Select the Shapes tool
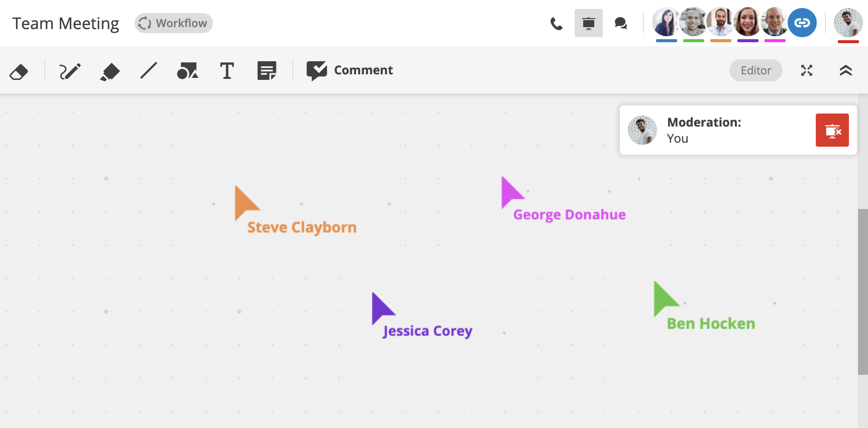The width and height of the screenshot is (868, 428). (187, 71)
